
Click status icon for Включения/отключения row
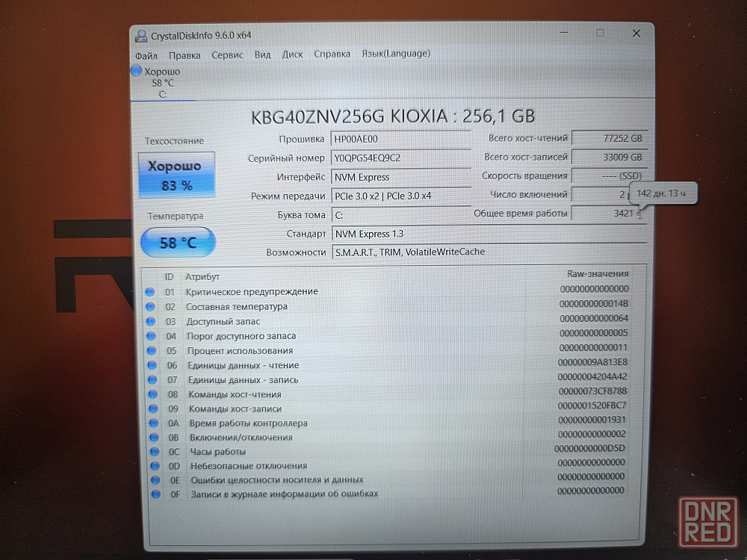click(155, 437)
